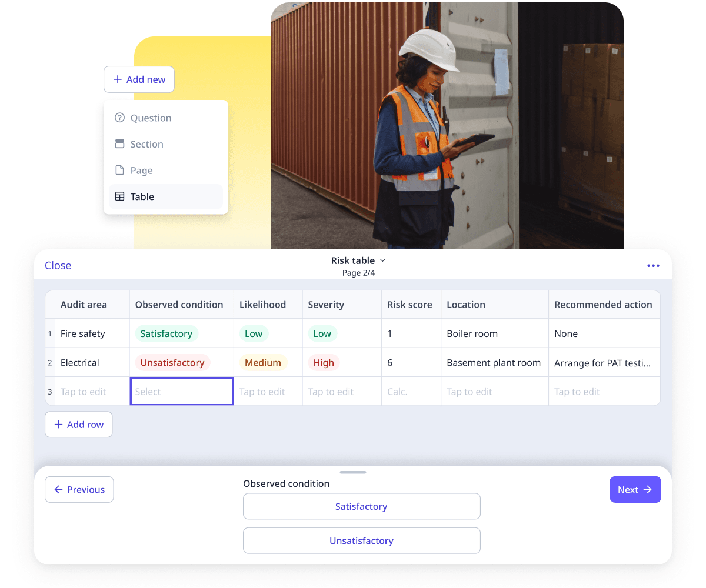Click the Page document icon
This screenshot has width=706, height=588.
pyautogui.click(x=119, y=171)
